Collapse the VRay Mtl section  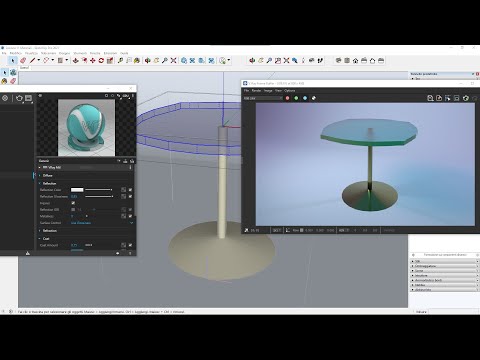pyautogui.click(x=40, y=168)
